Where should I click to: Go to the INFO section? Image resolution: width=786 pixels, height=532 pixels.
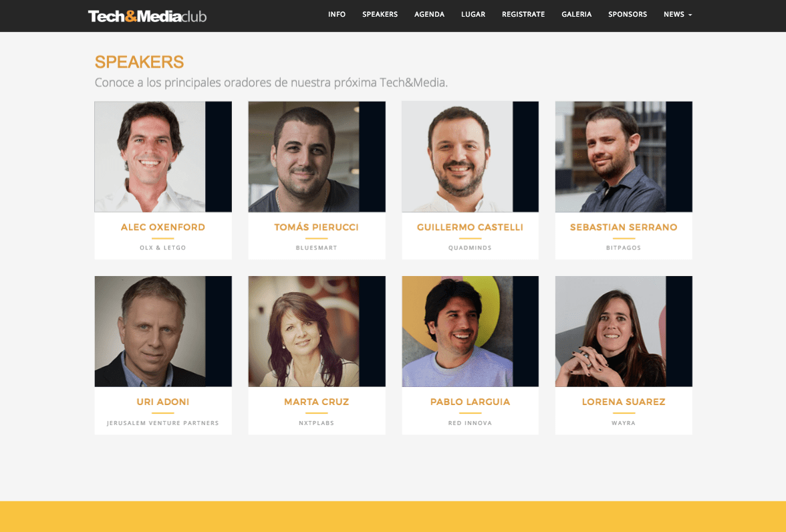pos(337,15)
